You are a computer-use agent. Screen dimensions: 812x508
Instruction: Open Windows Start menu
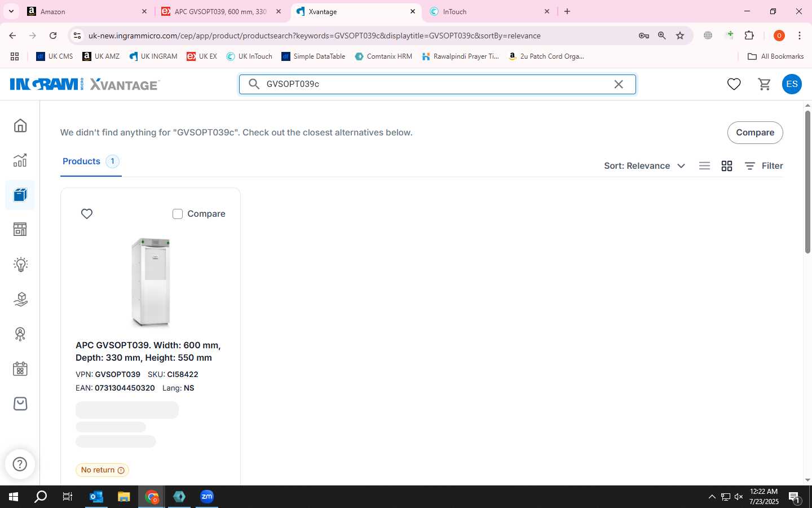click(14, 497)
